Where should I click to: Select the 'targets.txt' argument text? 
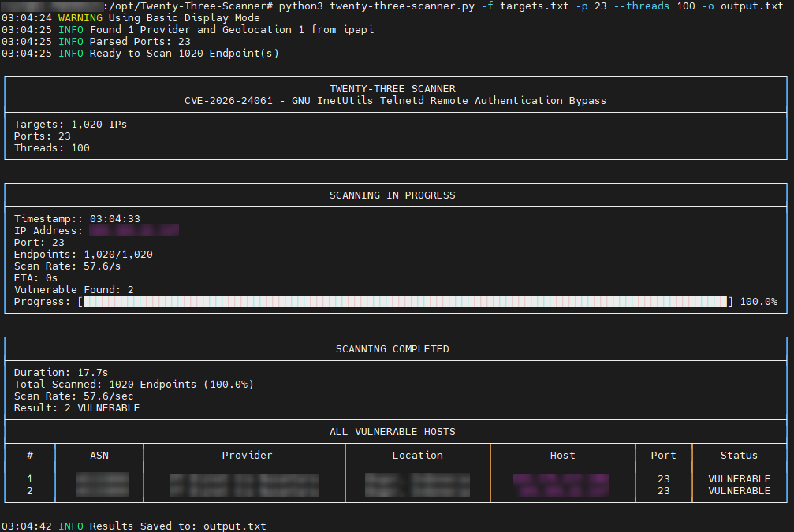click(535, 6)
